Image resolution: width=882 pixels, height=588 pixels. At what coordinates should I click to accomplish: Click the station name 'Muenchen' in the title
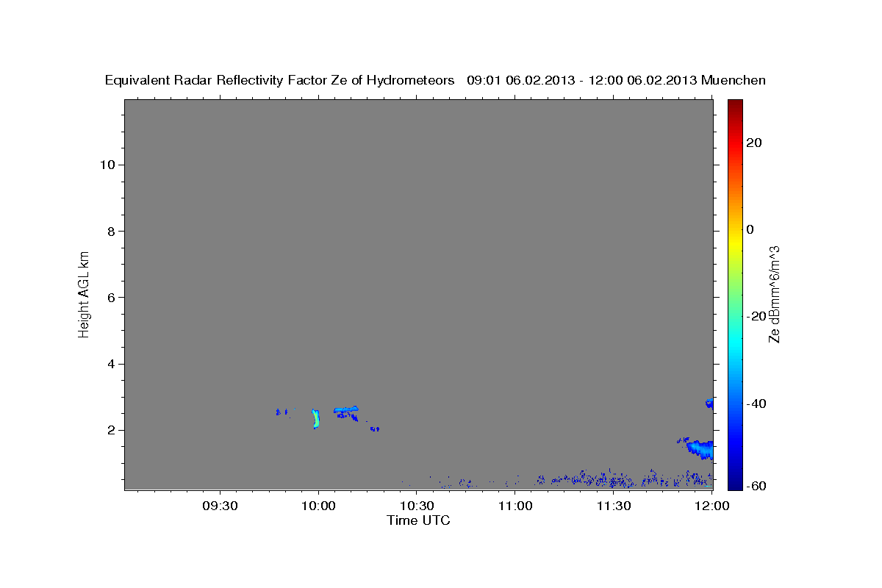coord(734,80)
